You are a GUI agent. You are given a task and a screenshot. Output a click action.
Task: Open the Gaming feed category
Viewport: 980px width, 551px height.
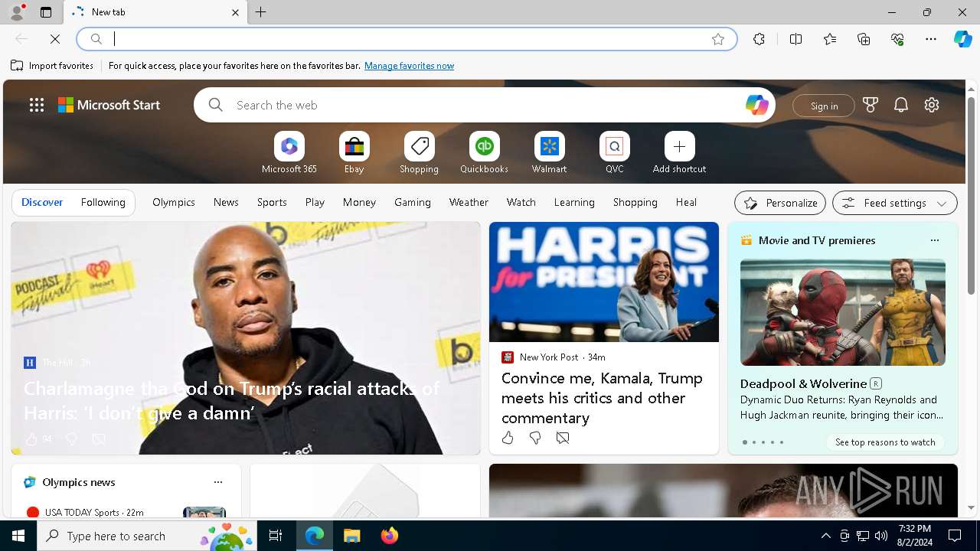[x=412, y=202]
